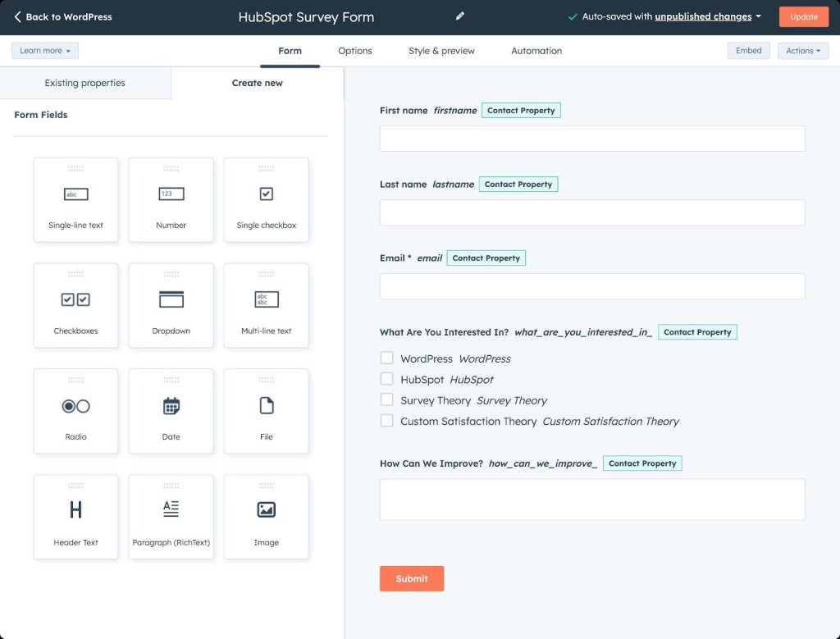
Task: Open the Existing properties tab
Action: click(x=85, y=82)
